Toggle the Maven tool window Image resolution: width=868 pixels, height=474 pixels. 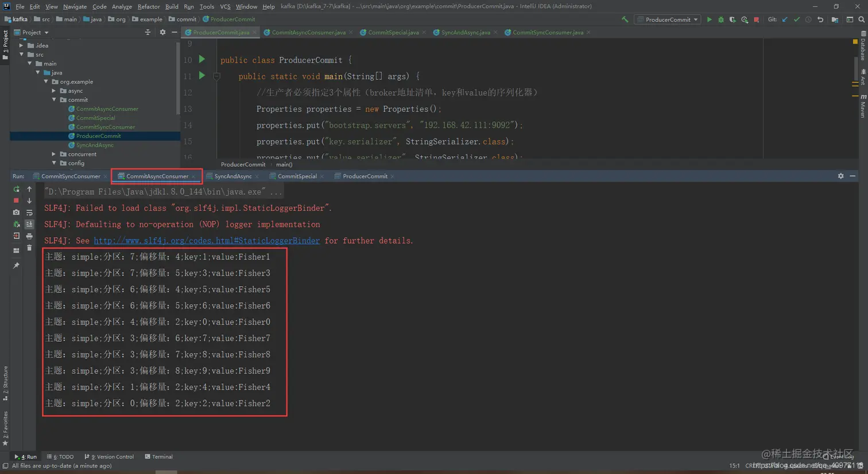[863, 106]
